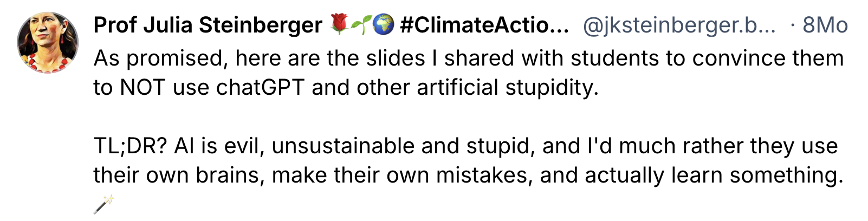Open the Prof Julia Steinberger display name
Screen dimensions: 868x221
(208, 25)
